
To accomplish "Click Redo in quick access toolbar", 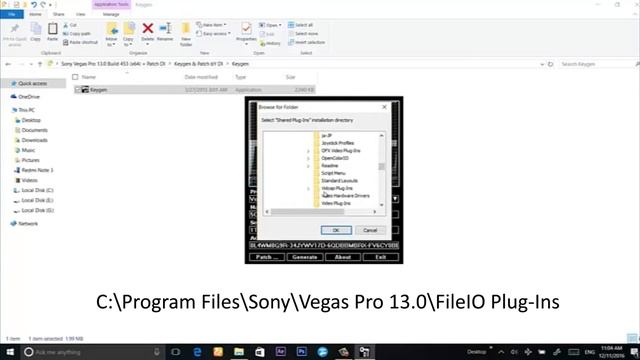I will point(43,5).
